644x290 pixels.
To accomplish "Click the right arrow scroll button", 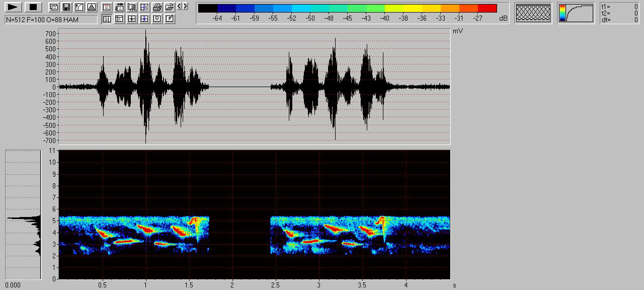I will (x=185, y=7).
